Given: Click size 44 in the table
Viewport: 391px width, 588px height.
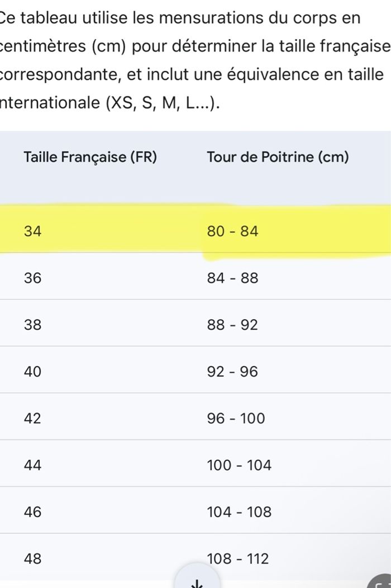Looking at the screenshot, I should pyautogui.click(x=32, y=465).
